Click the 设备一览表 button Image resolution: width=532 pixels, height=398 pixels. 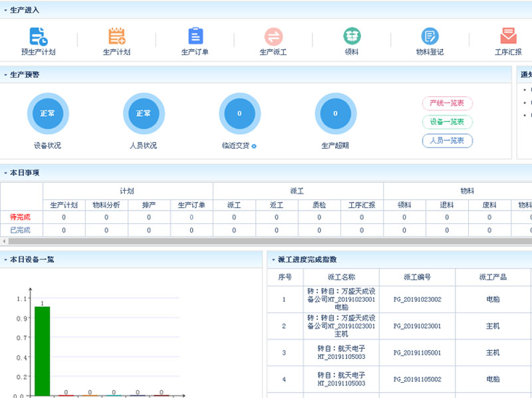(x=447, y=122)
